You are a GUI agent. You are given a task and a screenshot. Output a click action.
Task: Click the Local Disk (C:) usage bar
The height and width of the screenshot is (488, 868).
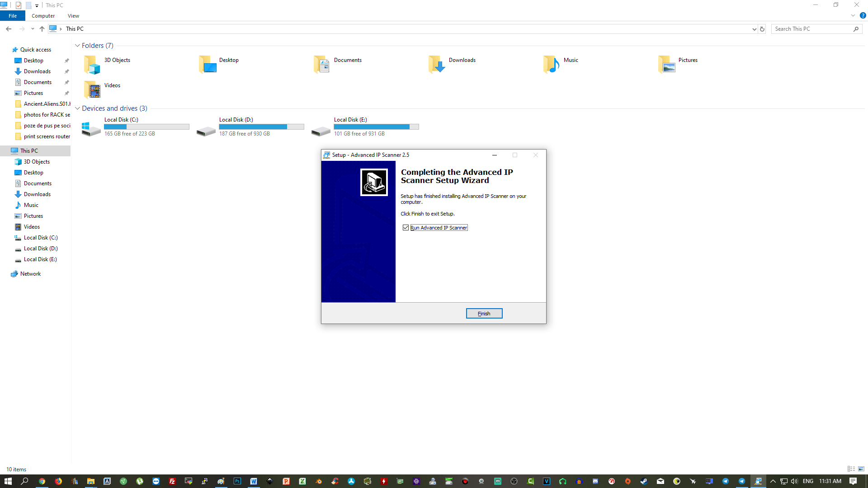point(146,127)
